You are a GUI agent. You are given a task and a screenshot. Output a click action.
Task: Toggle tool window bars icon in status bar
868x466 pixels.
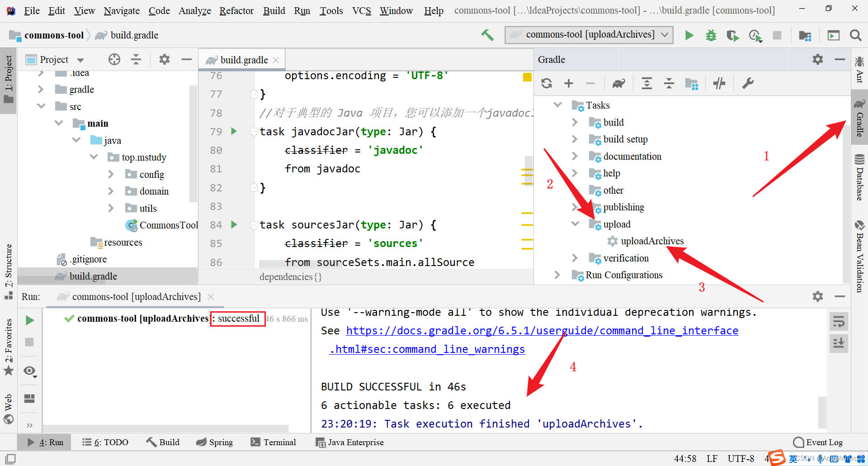tap(10, 459)
